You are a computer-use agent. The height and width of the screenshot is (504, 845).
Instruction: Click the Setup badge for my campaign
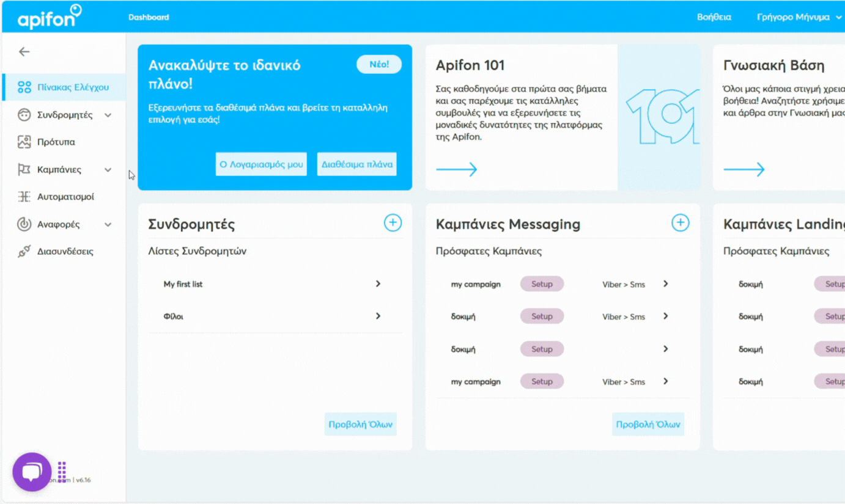(542, 283)
